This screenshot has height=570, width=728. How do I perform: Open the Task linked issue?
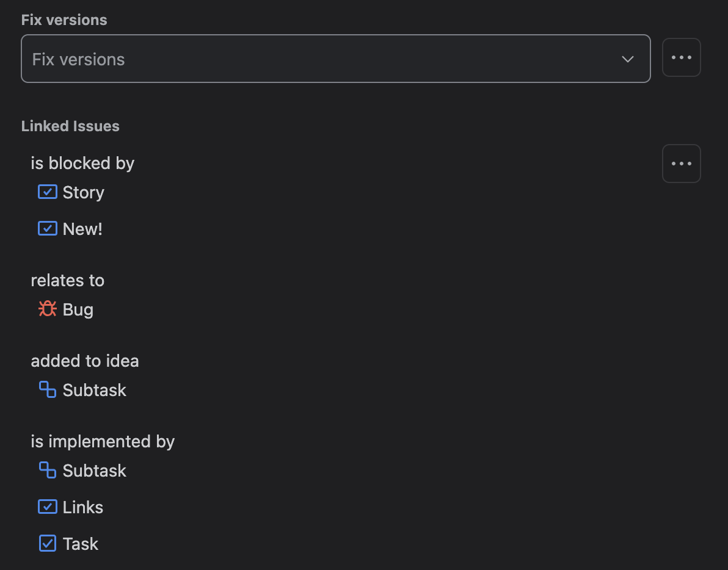pyautogui.click(x=81, y=544)
